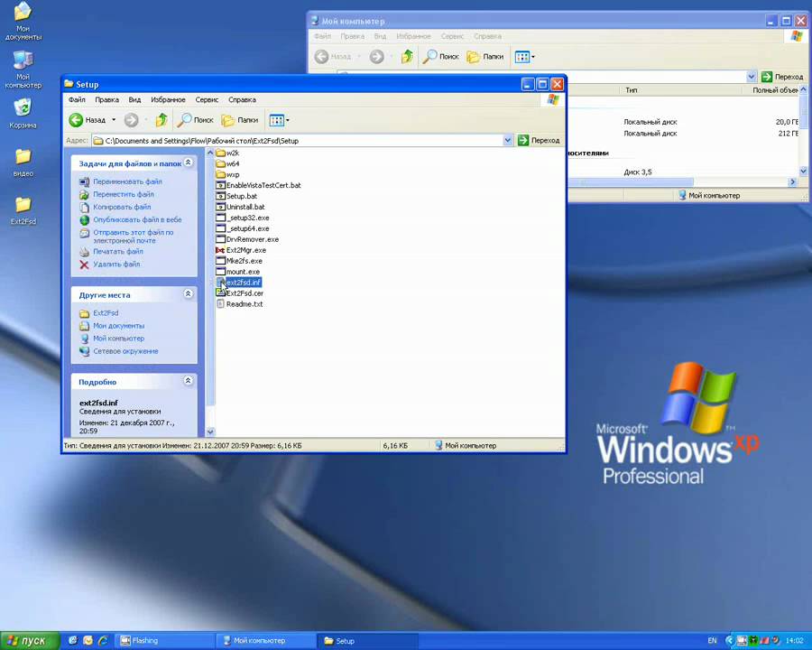Collapse the Подробно details panel

[189, 381]
